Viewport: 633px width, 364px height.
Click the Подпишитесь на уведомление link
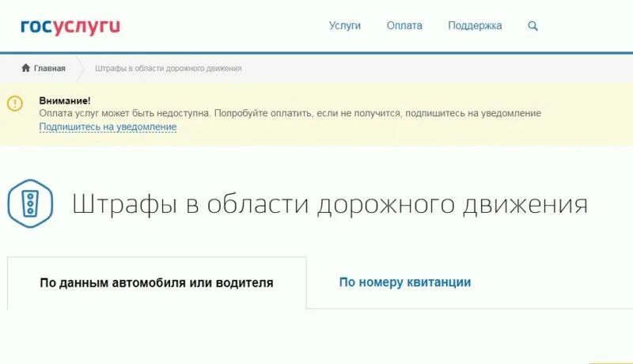coord(108,127)
